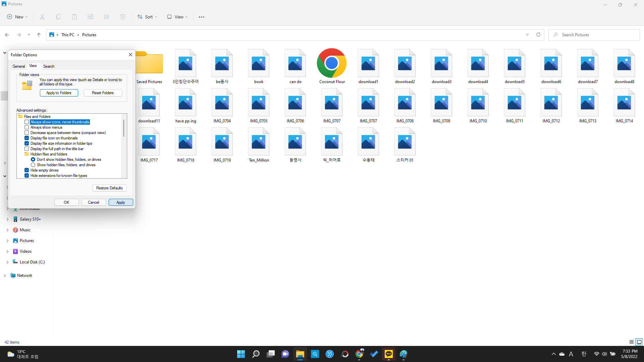This screenshot has width=644, height=362.
Task: Open KakaoTalk from the taskbar
Action: click(389, 354)
